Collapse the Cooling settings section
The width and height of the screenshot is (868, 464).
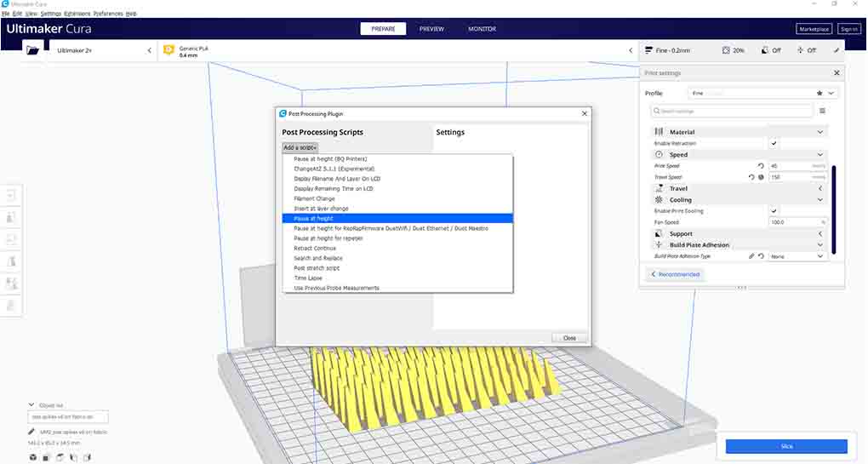(x=820, y=200)
